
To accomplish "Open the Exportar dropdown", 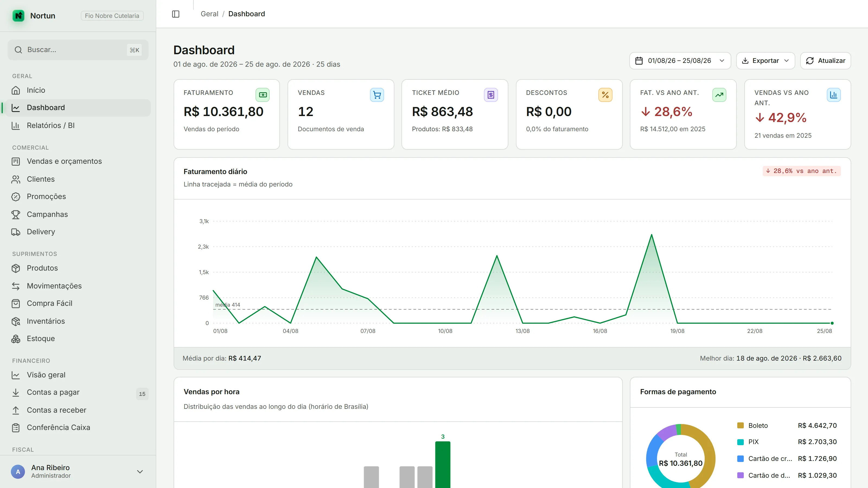I will click(765, 61).
